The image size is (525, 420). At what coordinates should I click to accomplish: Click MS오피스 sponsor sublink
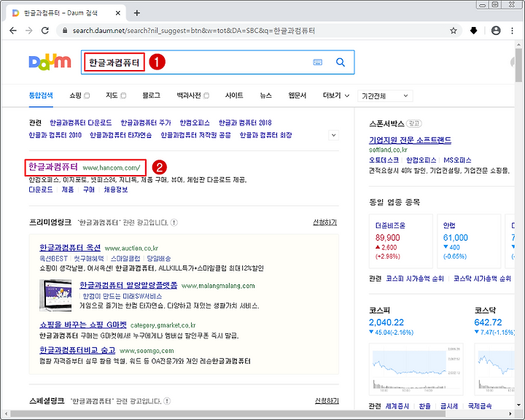pos(457,160)
